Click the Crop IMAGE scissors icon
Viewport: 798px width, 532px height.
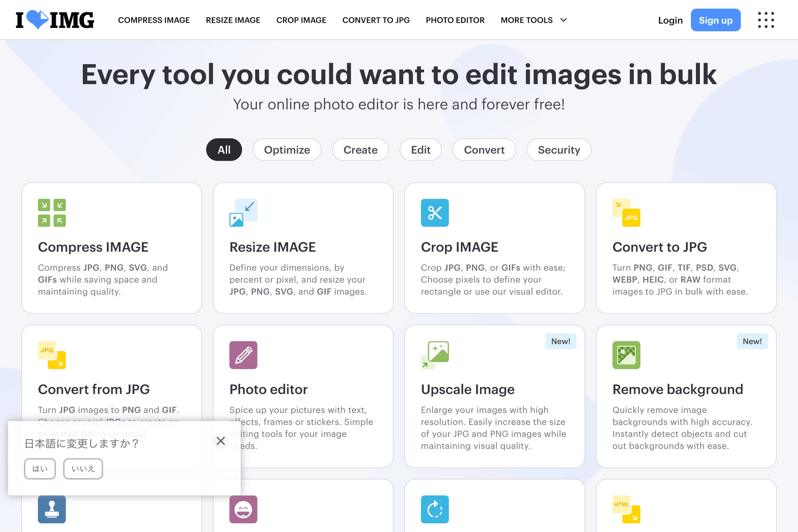435,213
